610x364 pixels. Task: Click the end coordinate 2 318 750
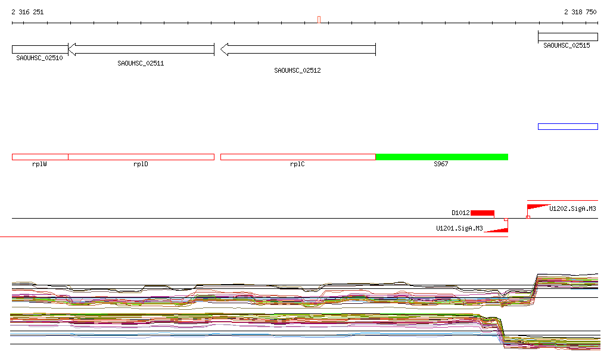pos(580,12)
